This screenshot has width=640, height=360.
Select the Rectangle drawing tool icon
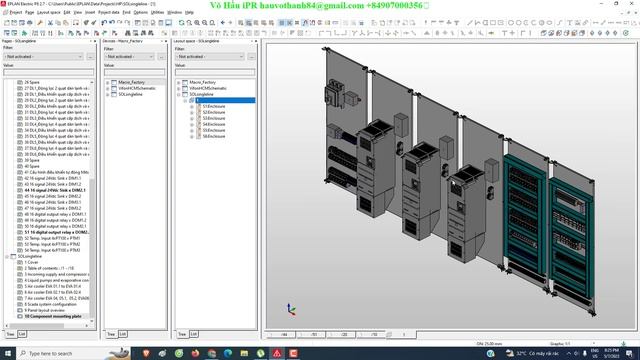[493, 22]
